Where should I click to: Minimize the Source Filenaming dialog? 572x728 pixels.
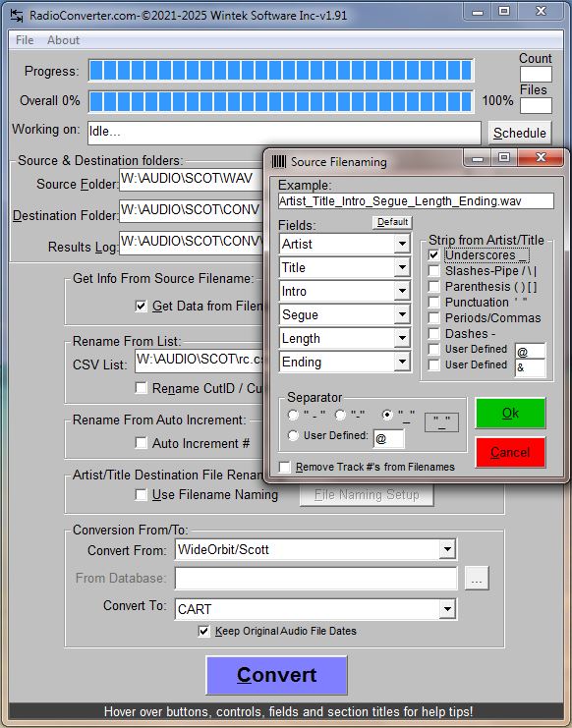point(478,158)
